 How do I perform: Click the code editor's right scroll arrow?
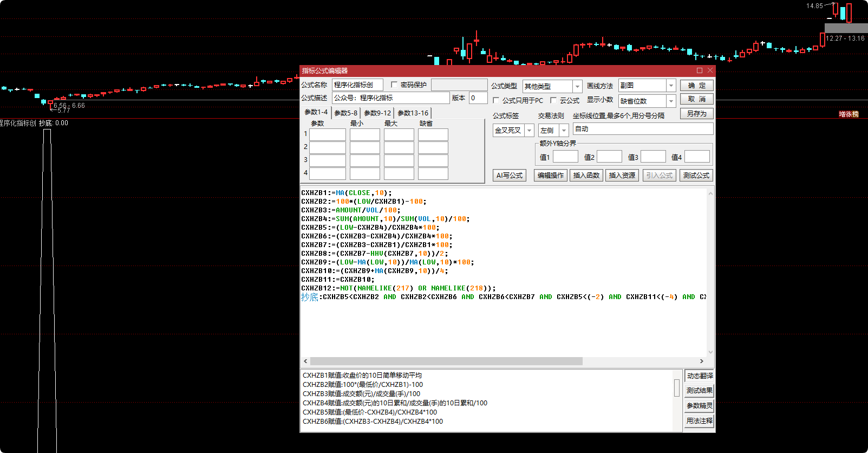coord(702,361)
